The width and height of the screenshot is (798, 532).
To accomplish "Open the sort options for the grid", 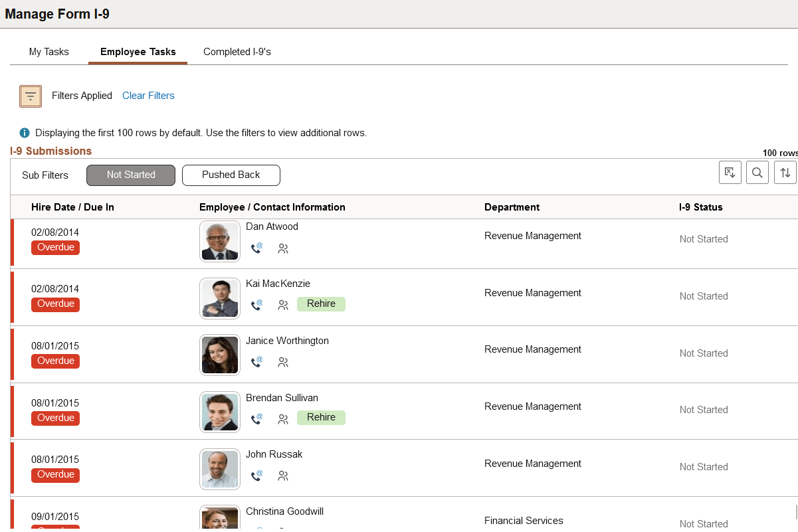I will (x=785, y=172).
